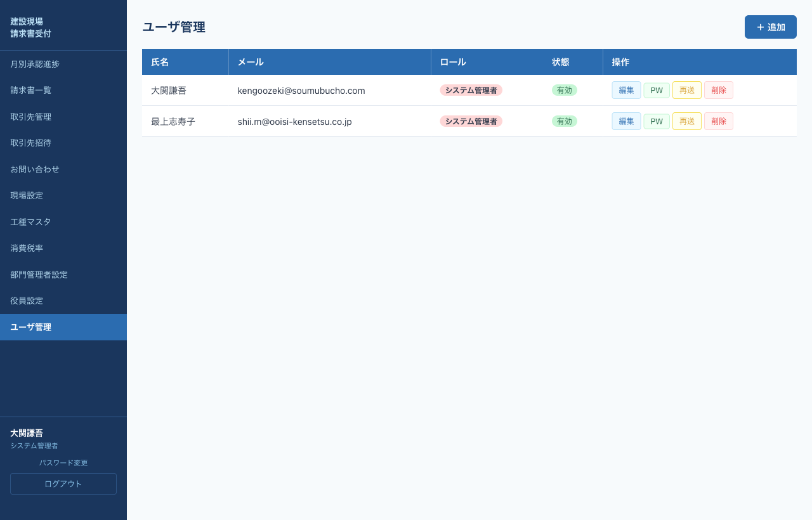Click the パスワード変更 link
812x520 pixels.
[x=63, y=463]
